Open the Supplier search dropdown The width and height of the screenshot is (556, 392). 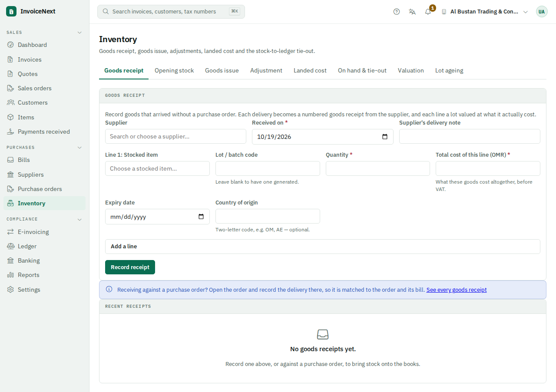pos(175,136)
